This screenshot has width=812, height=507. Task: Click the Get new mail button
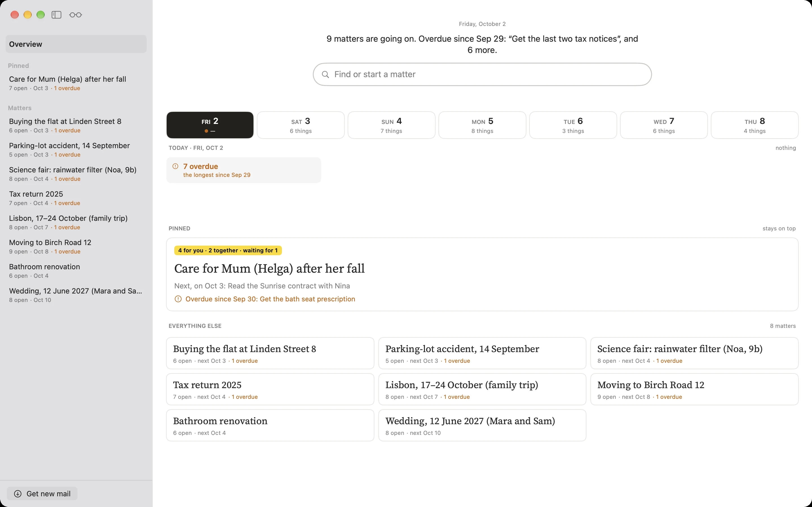42,493
